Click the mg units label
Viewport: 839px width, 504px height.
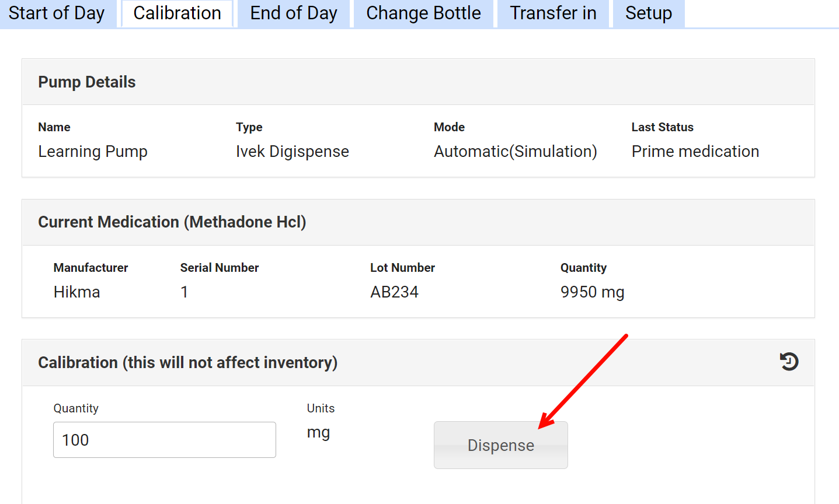point(318,433)
